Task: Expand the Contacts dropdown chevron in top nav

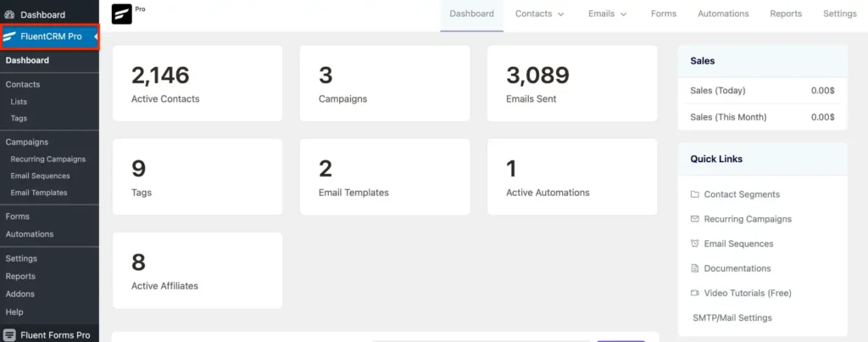Action: 561,14
